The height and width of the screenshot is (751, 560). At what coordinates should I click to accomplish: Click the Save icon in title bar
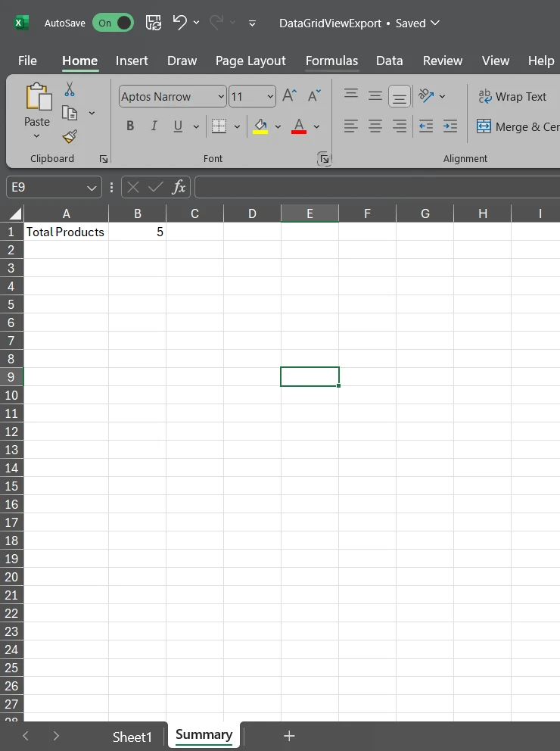(153, 23)
